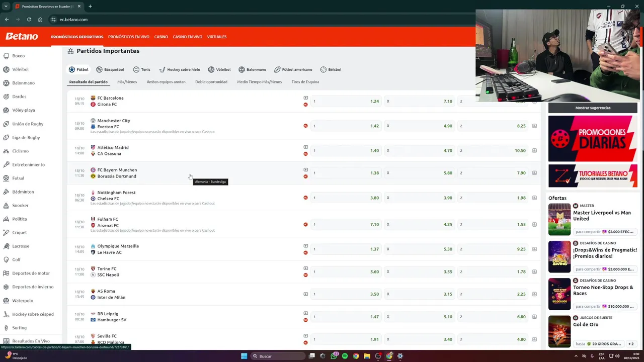Open Dardos in the sports sidebar

click(19, 97)
